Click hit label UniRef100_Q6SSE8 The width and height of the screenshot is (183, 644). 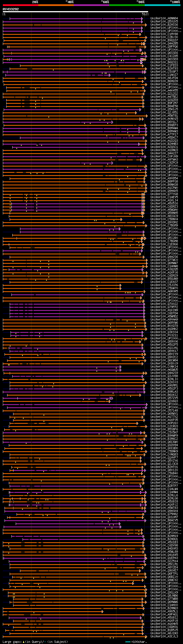(x=164, y=59)
